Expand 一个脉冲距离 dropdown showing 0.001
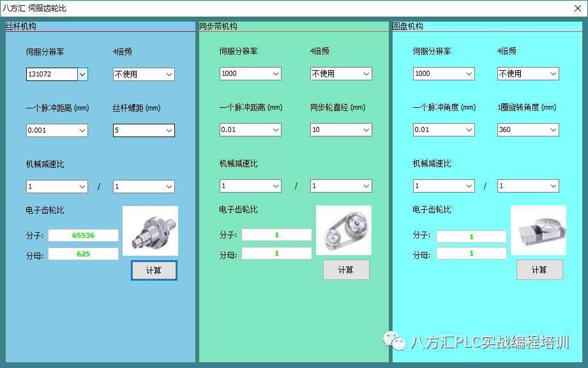 coord(82,130)
